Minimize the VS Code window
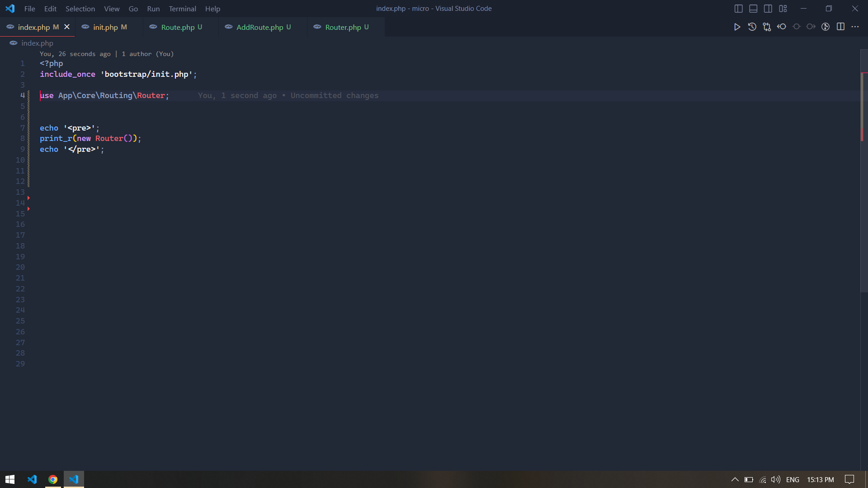 click(x=803, y=9)
